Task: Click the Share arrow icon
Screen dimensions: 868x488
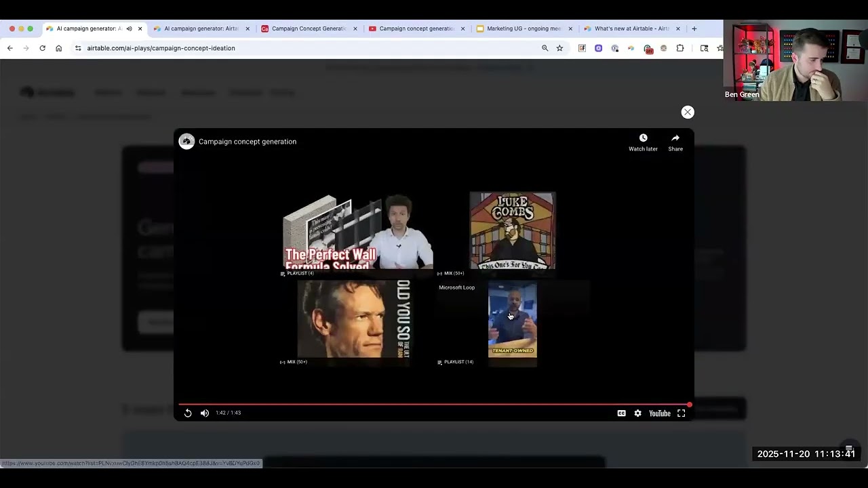Action: pos(675,138)
